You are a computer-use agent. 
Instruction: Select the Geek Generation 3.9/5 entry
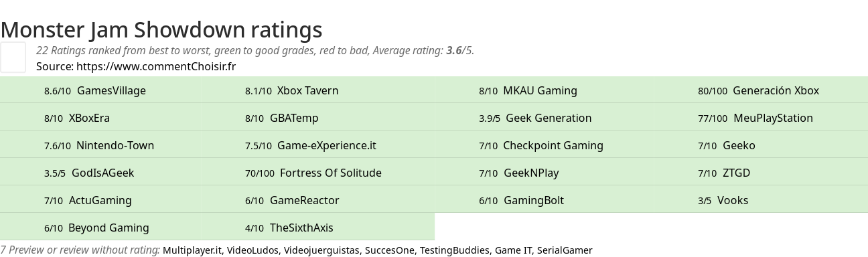pos(535,118)
